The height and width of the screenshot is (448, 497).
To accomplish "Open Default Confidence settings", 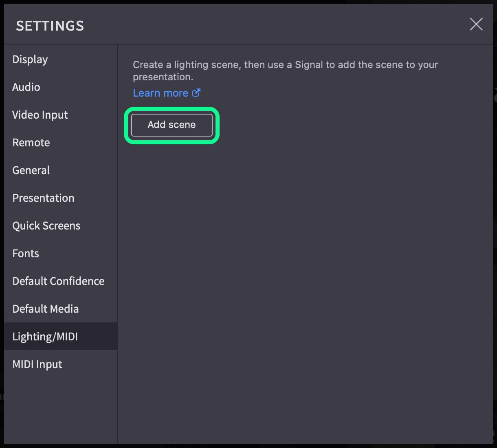I will pos(61,281).
